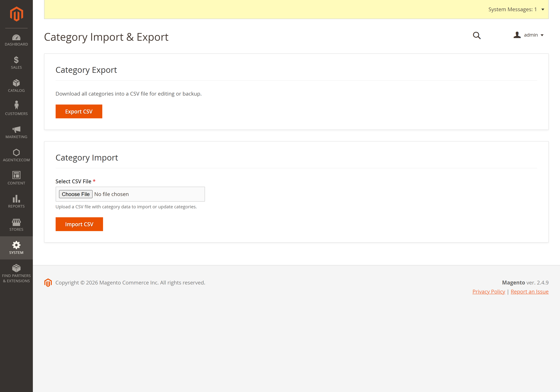560x392 pixels.
Task: Click the admin user avatar icon
Action: point(517,35)
